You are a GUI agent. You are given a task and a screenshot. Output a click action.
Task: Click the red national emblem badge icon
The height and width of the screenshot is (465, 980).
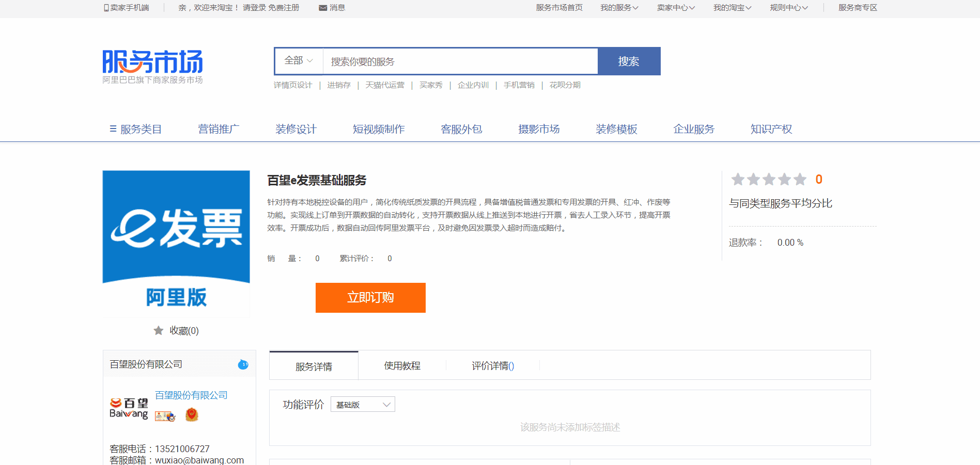click(x=192, y=414)
